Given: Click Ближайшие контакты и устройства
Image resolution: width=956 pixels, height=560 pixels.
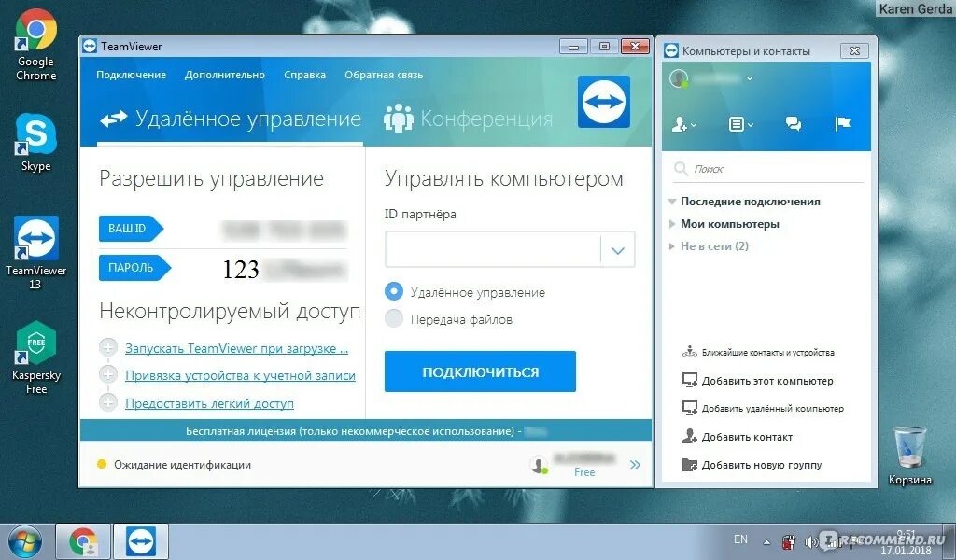Looking at the screenshot, I should (758, 352).
